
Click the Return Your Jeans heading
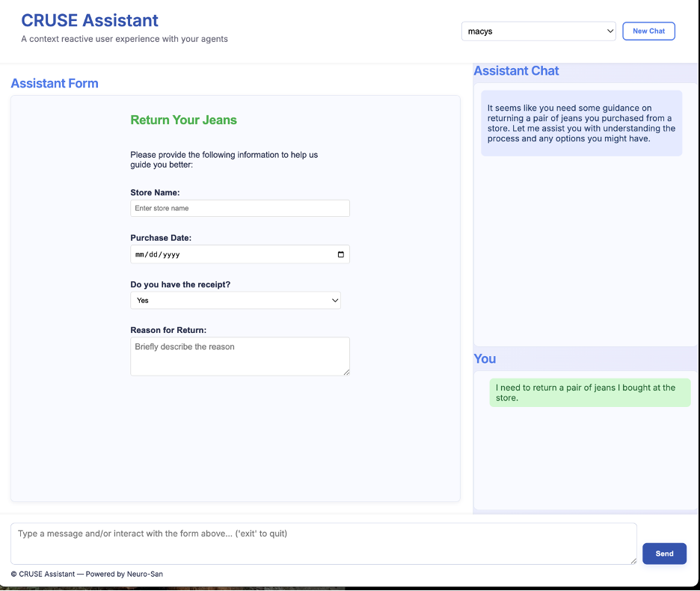coord(183,120)
